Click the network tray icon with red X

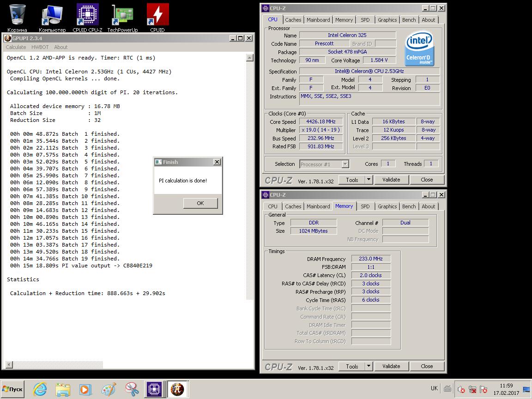tap(472, 389)
